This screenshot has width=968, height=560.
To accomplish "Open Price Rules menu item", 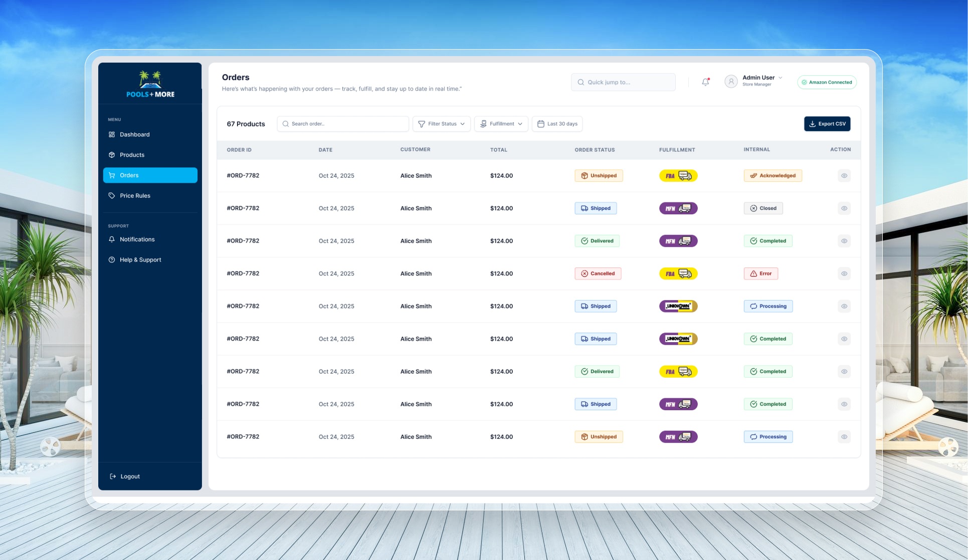I will (135, 196).
